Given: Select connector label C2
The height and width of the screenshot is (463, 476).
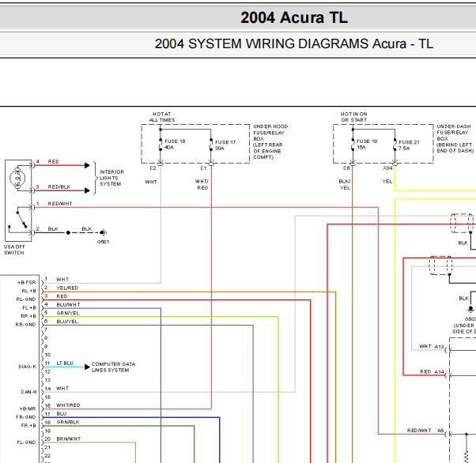Looking at the screenshot, I should pos(153,168).
